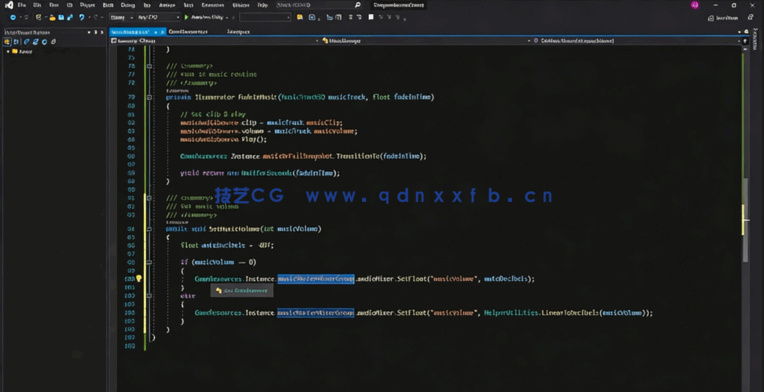Open the View menu
The width and height of the screenshot is (764, 392).
pos(54,5)
